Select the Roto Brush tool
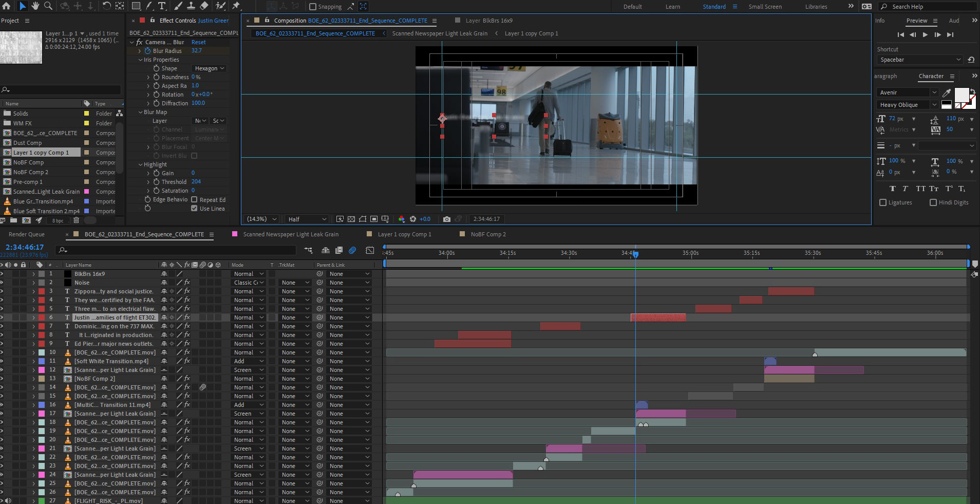 point(220,6)
